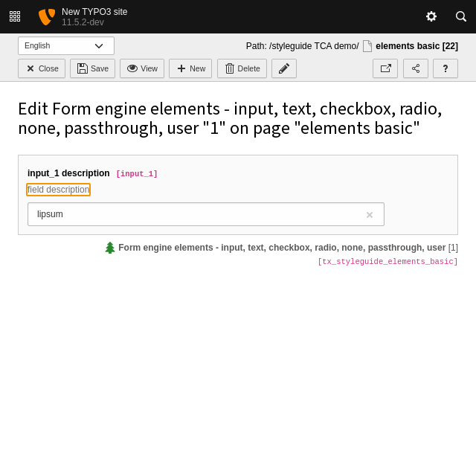Screen dimensions: 476x476
Task: Click the View button
Action: tap(142, 68)
